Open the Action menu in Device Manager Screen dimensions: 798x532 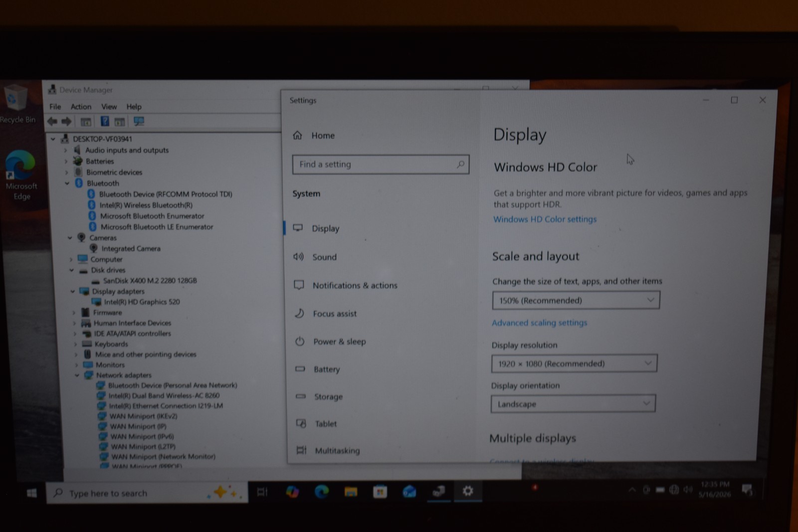81,107
